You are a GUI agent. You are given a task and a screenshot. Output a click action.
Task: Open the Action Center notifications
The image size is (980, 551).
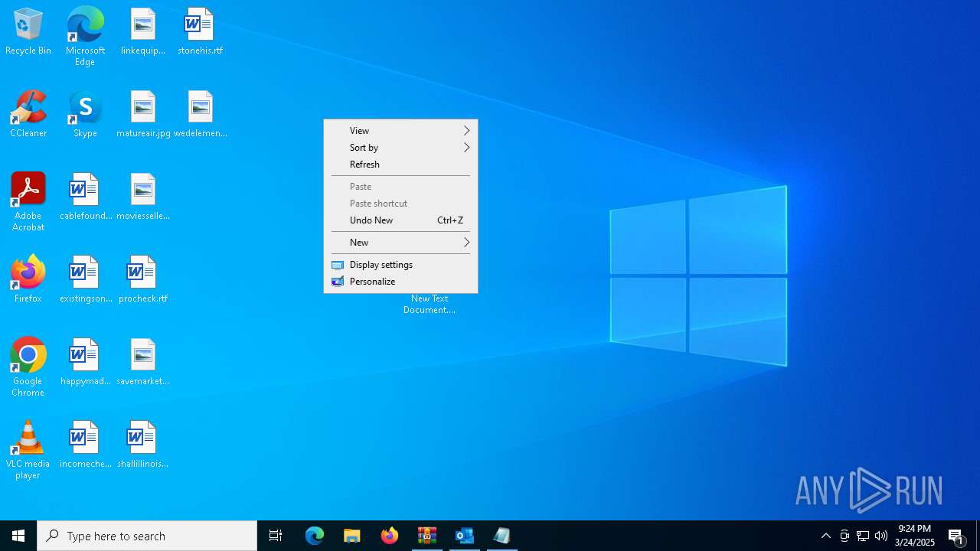click(x=956, y=536)
